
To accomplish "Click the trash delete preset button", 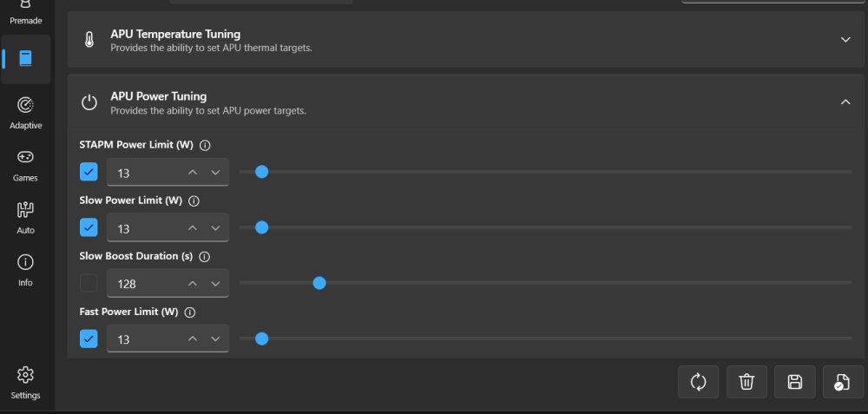I will [x=746, y=382].
